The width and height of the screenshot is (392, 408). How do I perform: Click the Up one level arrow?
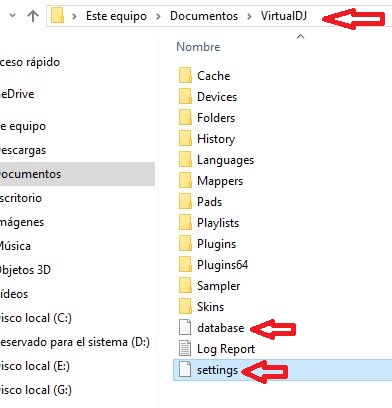33,16
